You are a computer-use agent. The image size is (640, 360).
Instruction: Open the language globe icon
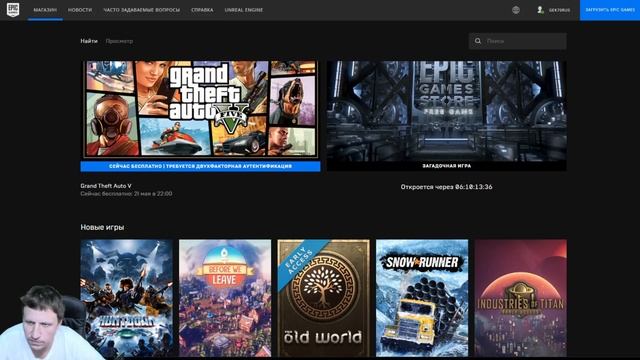coord(516,10)
